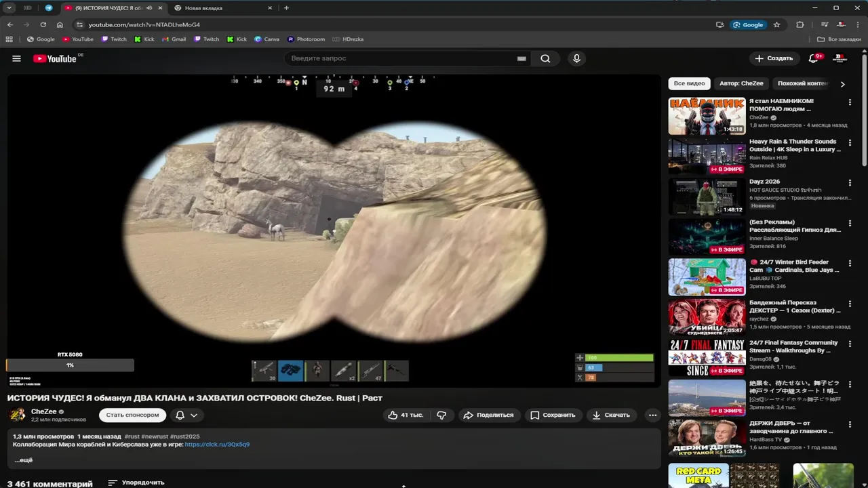Viewport: 868px width, 488px height.
Task: Start voice search with the microphone
Action: [576, 58]
